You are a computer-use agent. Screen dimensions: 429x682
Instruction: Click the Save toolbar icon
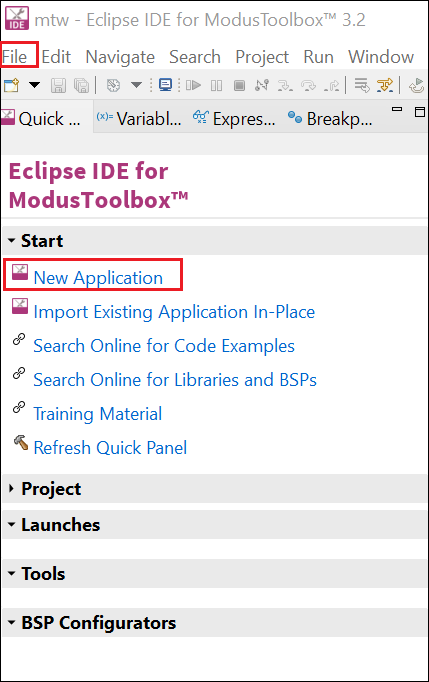coord(58,85)
